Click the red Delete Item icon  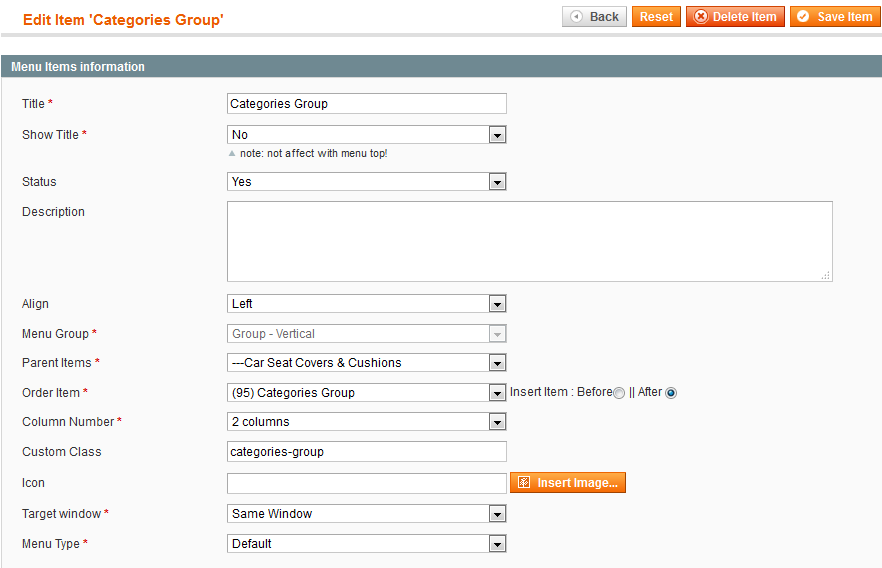pos(700,17)
